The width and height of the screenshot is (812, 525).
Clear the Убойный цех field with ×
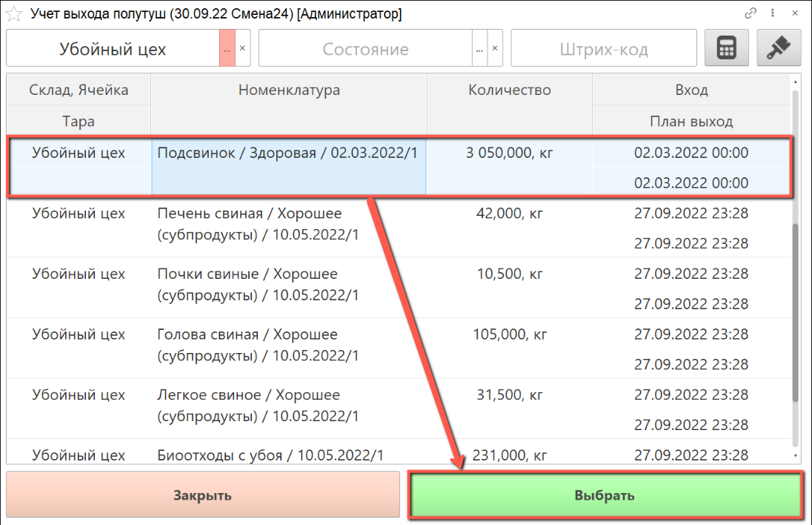[x=243, y=49]
